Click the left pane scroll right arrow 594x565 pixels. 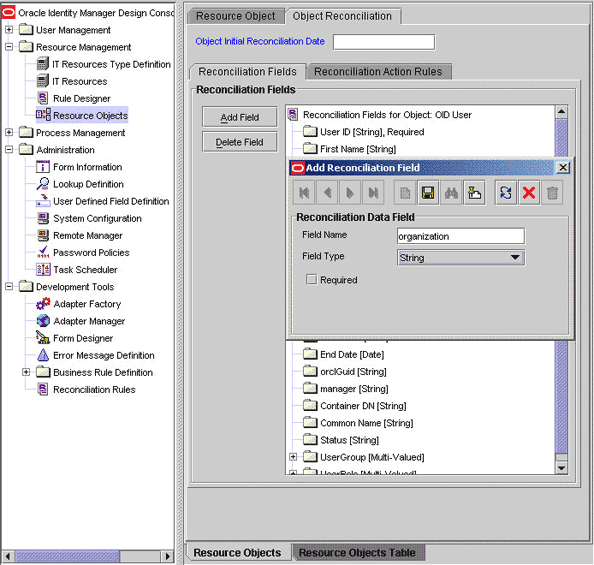[x=167, y=556]
